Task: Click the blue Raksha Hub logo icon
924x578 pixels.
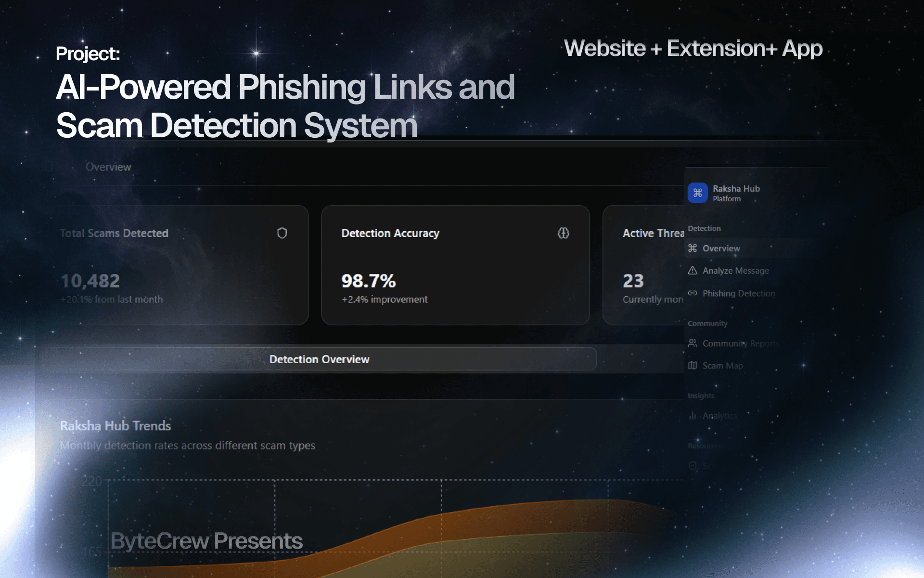Action: point(697,193)
